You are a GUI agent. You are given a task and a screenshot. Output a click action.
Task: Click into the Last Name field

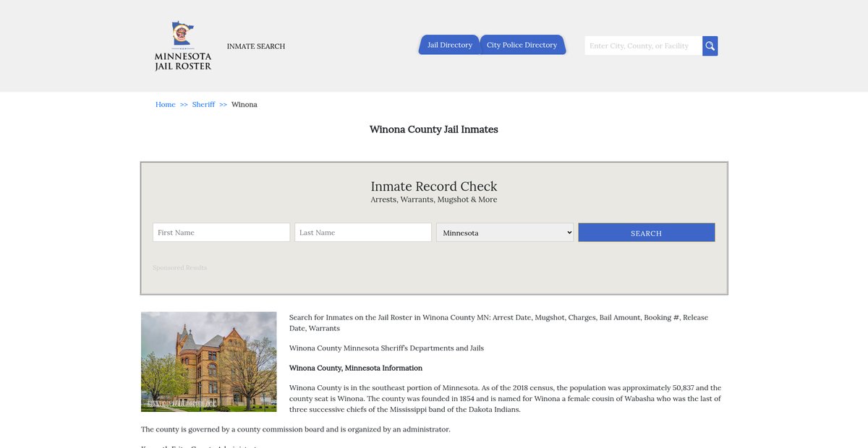[363, 233]
